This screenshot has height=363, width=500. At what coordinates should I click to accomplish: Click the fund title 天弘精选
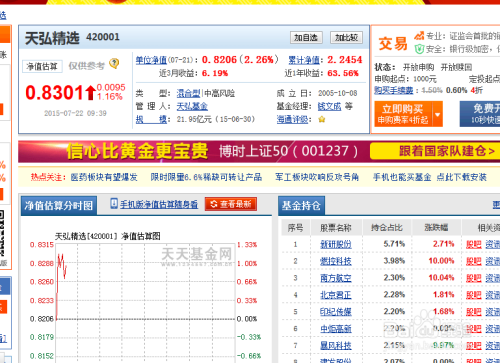(x=52, y=38)
